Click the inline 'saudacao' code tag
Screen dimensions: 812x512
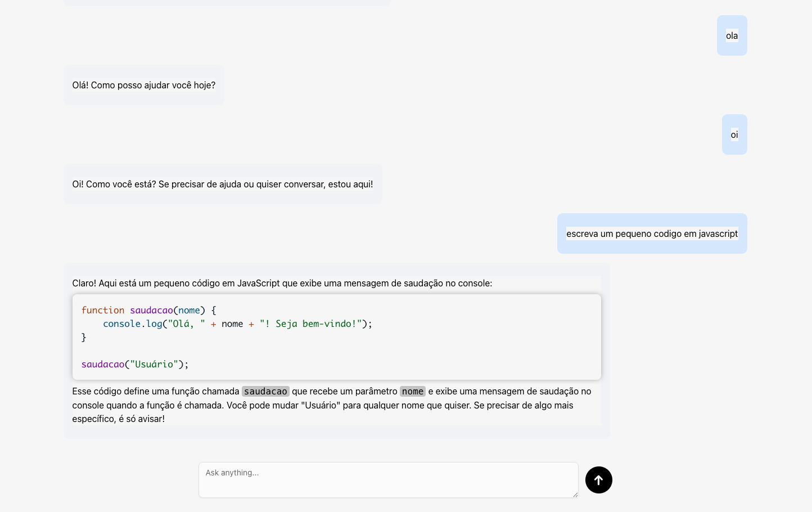point(265,391)
